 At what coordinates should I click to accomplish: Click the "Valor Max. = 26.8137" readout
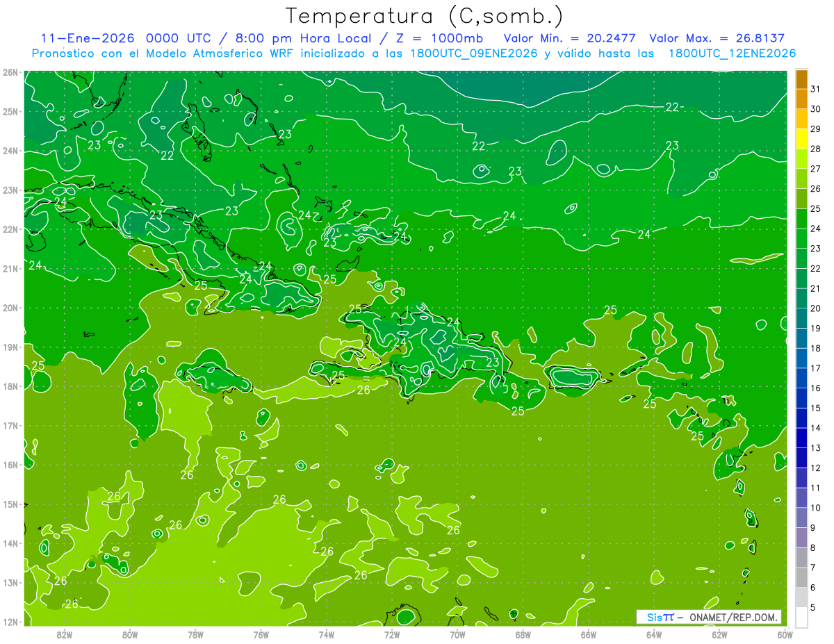point(717,38)
